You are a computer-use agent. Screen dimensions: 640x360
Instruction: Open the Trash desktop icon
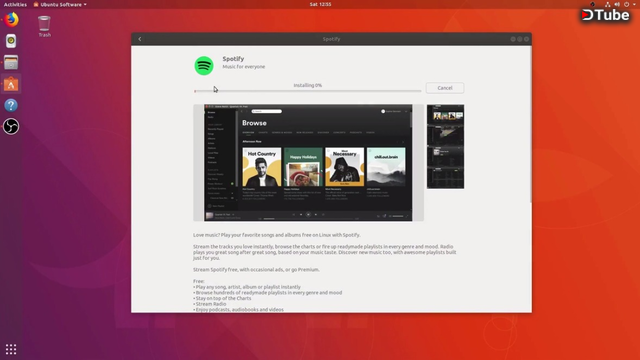pos(44,26)
